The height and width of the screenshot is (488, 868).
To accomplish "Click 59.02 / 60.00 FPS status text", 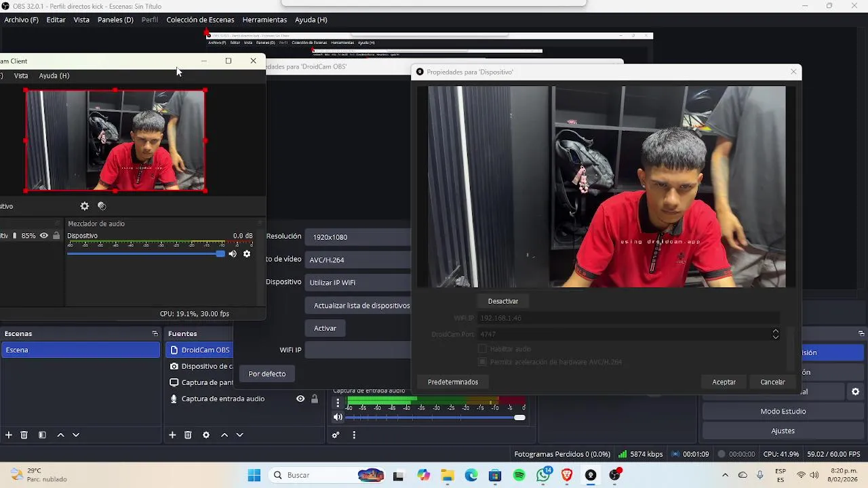I will coord(834,454).
